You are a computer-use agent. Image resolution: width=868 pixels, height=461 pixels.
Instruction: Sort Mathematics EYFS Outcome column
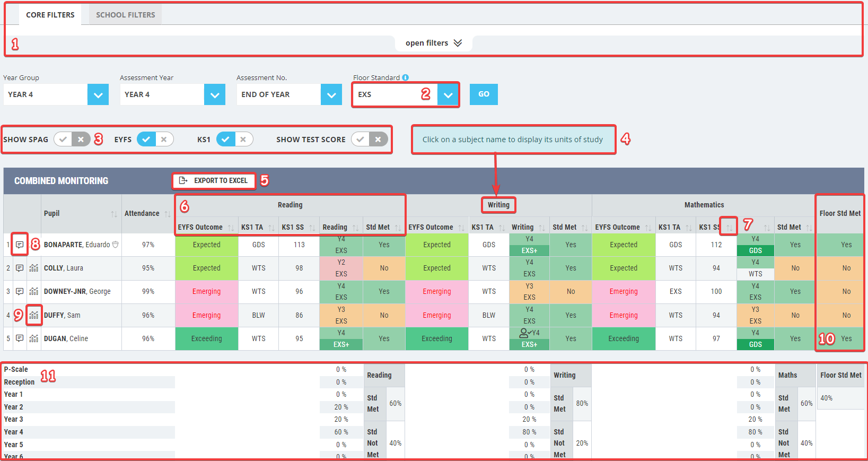[648, 228]
